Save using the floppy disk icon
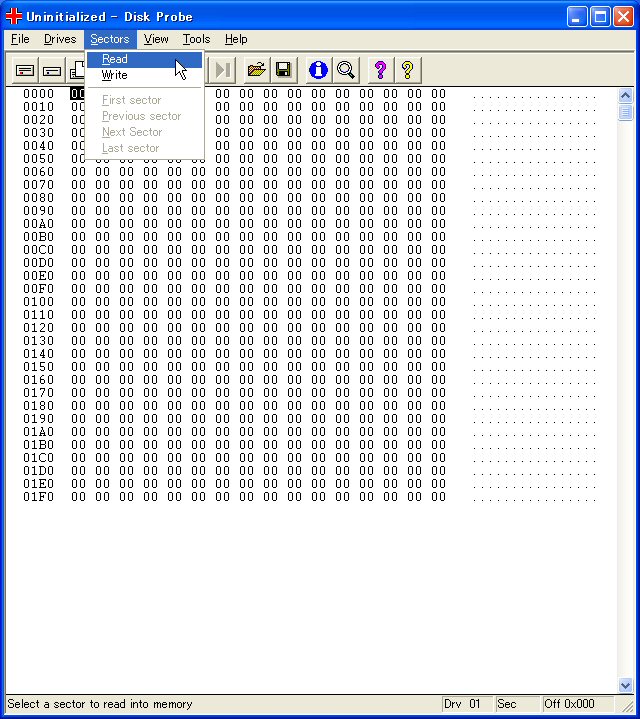 pos(284,70)
